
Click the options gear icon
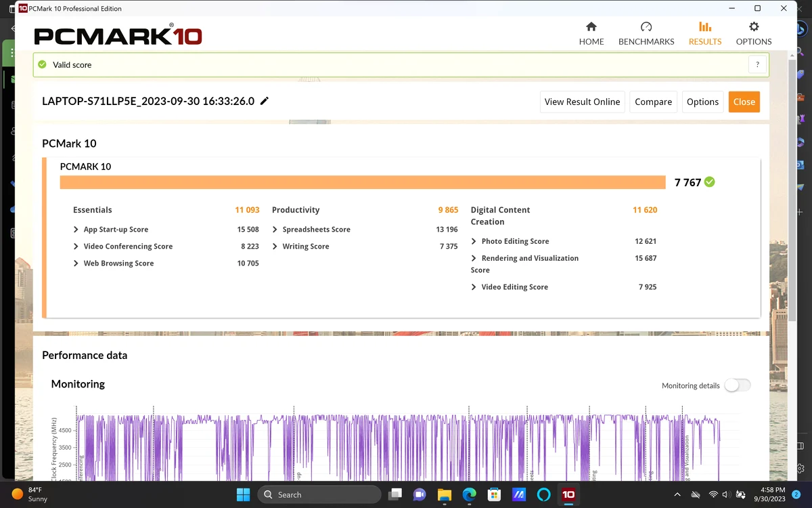tap(754, 27)
